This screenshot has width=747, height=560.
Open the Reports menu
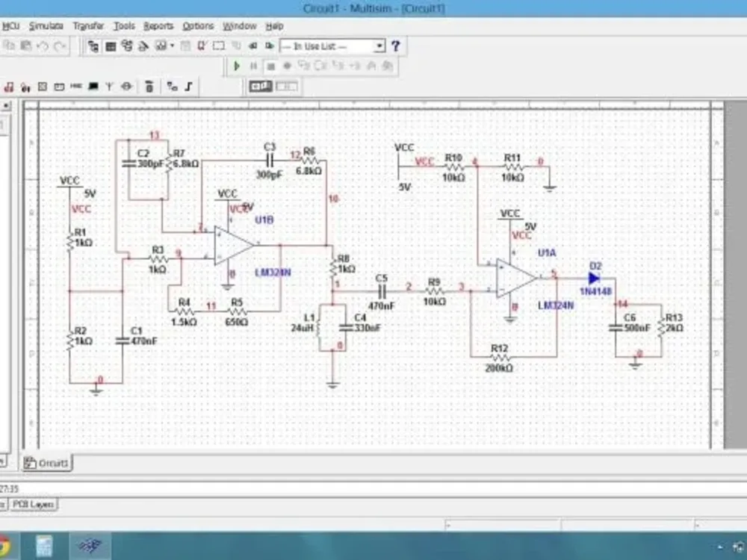click(x=158, y=25)
